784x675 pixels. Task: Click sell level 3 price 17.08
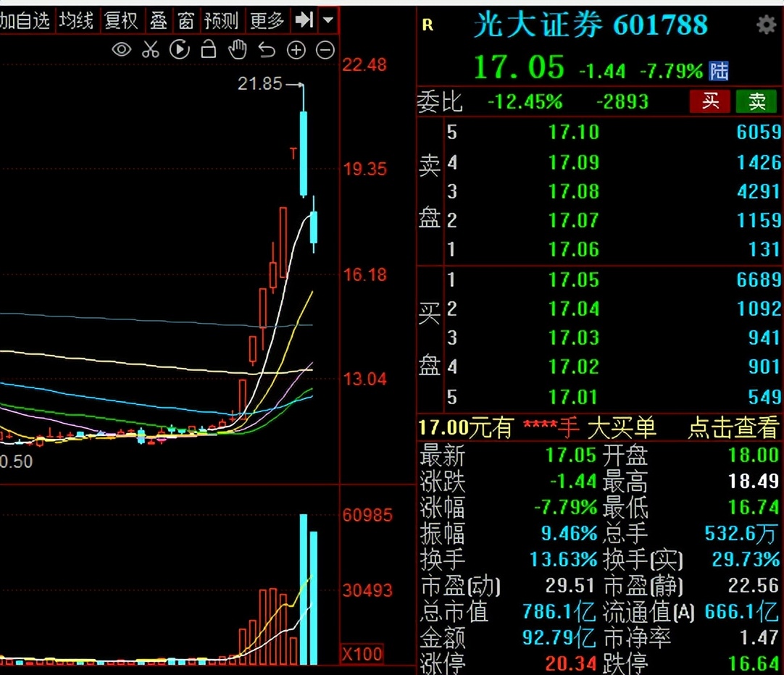573,191
